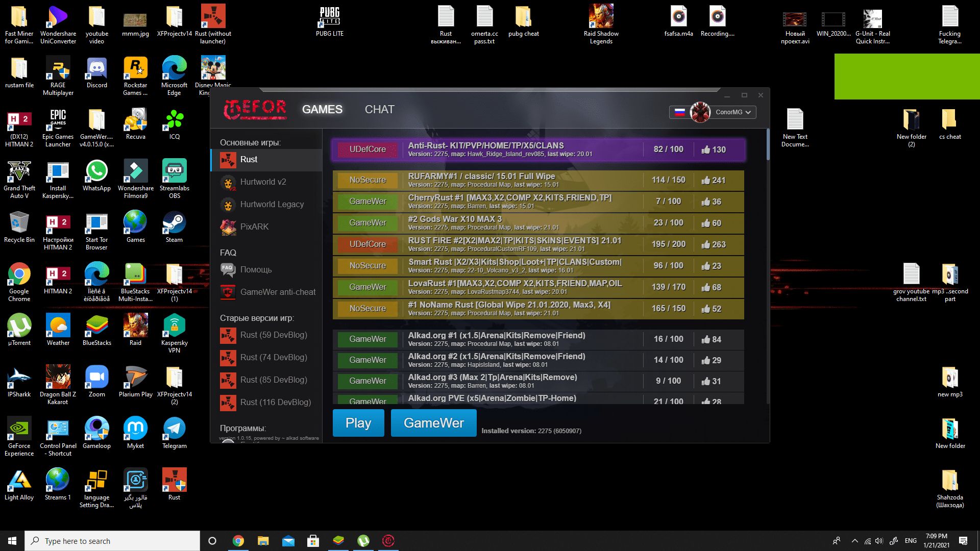Open the Discord desktop icon
The width and height of the screenshot is (980, 551).
pos(96,72)
